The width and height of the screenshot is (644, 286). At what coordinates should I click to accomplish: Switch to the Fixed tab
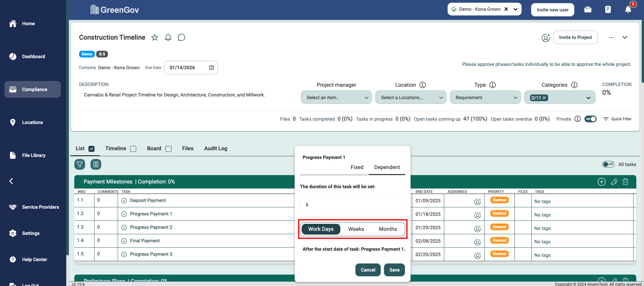click(x=357, y=167)
